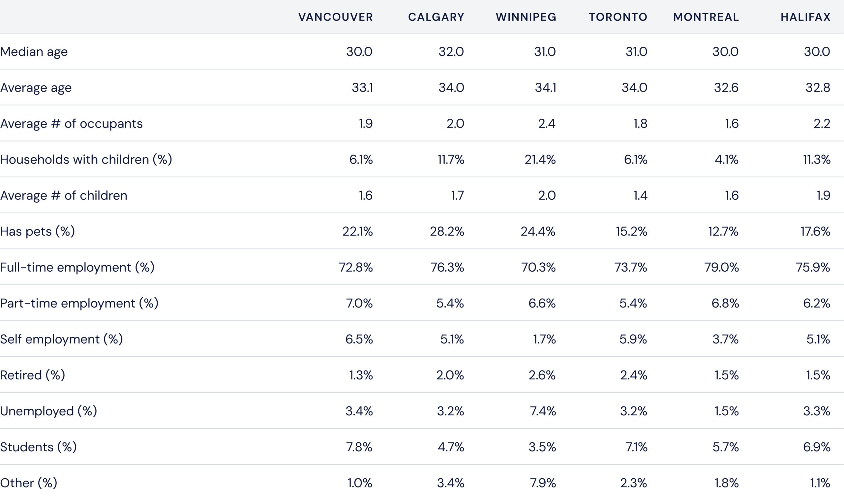
Task: Click the Full-time employment (%) label
Action: coord(77,268)
